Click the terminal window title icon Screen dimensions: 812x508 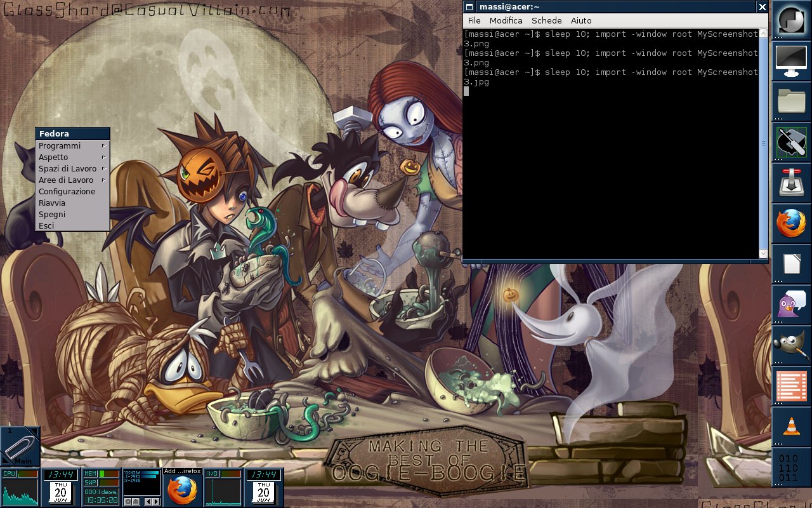469,6
